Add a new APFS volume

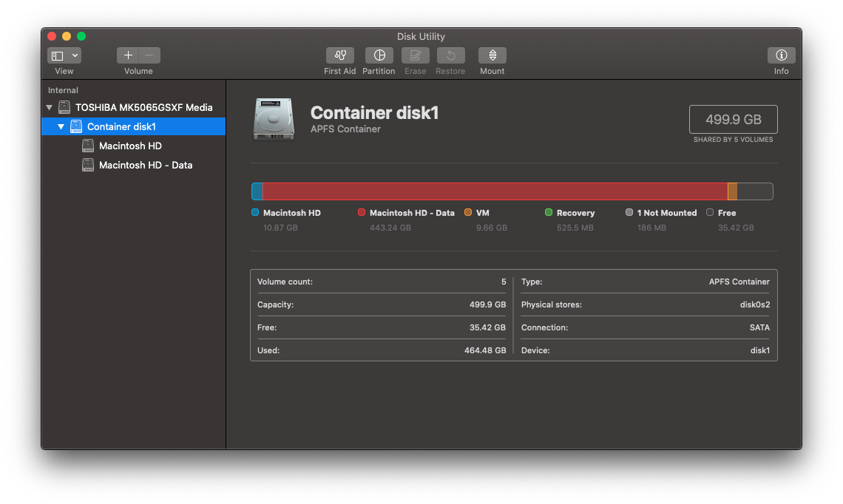coord(128,55)
